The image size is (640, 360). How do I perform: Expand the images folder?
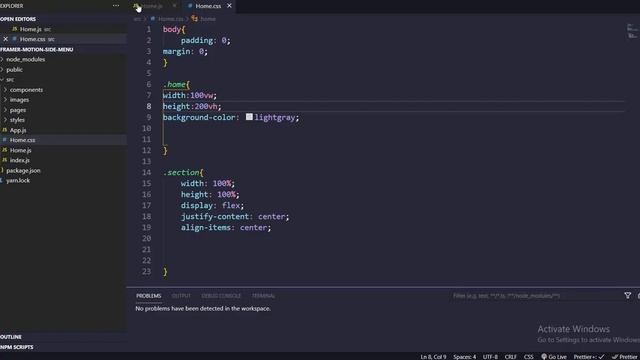coord(19,100)
